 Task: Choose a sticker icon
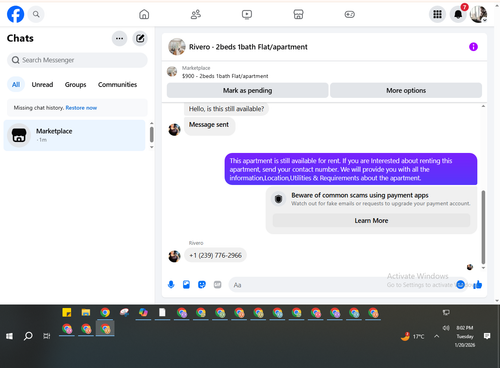(x=202, y=285)
